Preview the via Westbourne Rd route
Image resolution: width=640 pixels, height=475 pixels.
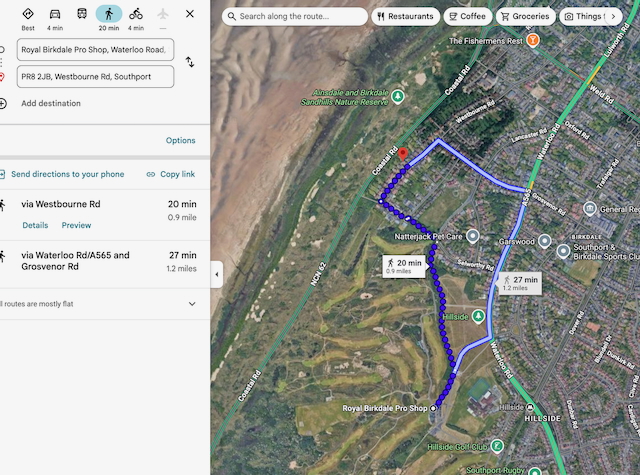[76, 225]
